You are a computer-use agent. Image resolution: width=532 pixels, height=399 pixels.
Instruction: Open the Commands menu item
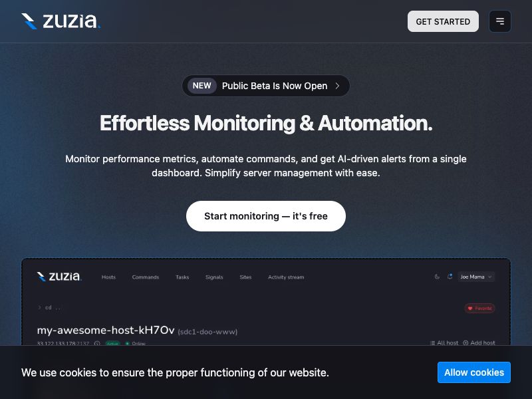point(145,277)
